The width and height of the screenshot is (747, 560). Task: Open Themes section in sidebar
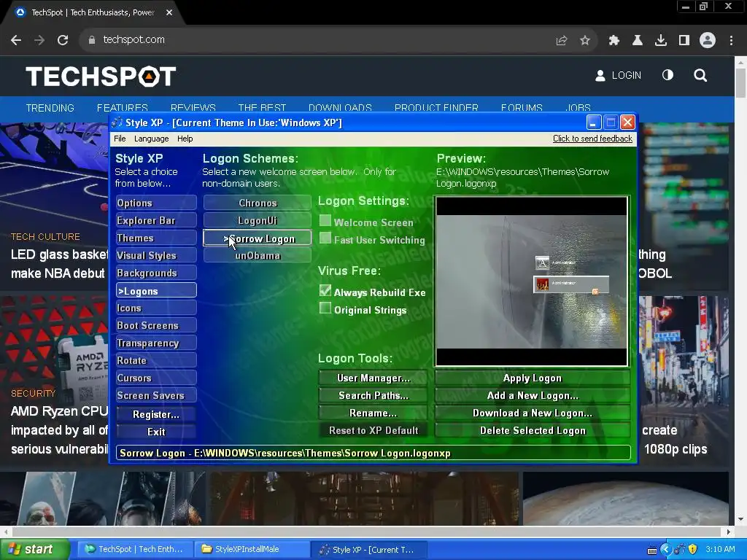[156, 238]
